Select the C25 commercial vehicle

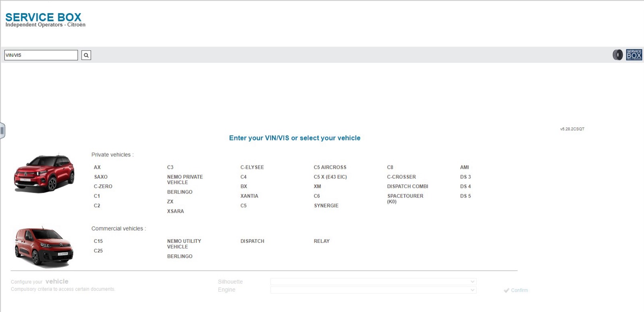[98, 251]
